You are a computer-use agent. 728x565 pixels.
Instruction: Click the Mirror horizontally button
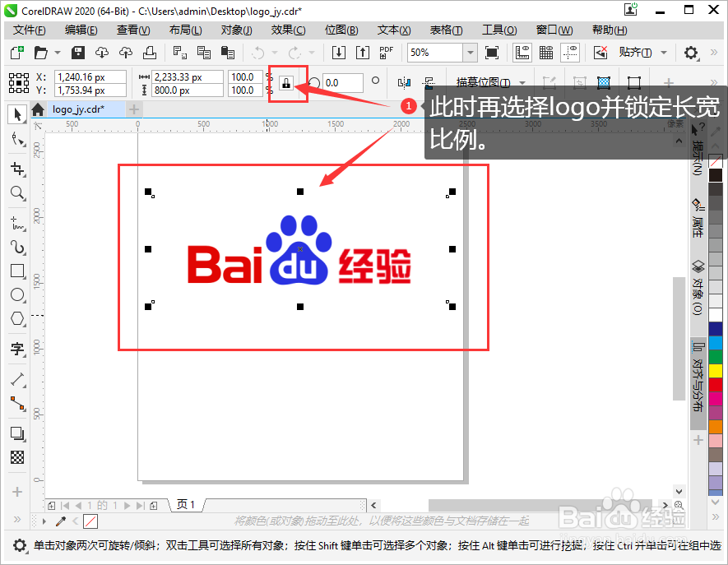click(405, 83)
